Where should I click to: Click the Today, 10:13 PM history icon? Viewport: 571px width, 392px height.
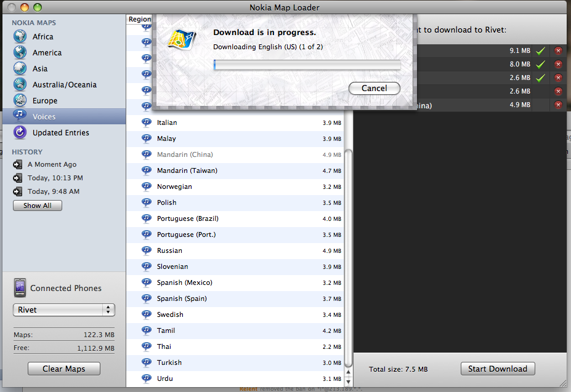tap(17, 178)
